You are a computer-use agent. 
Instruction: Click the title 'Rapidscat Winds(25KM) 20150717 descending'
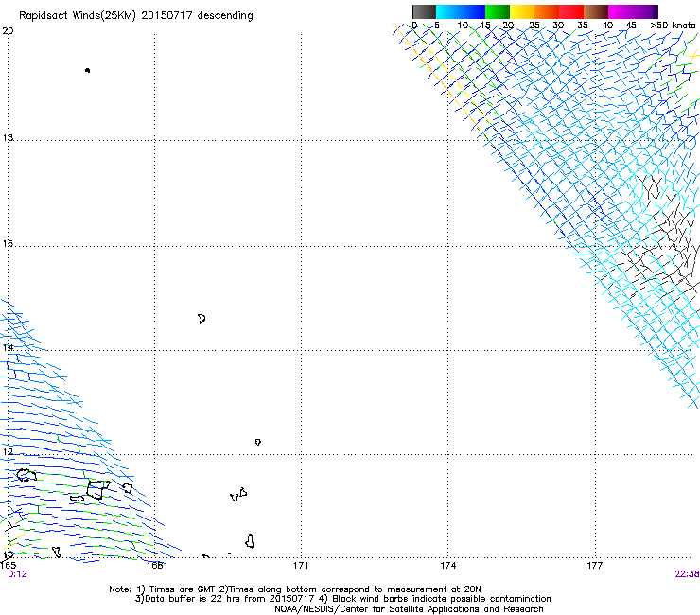click(135, 16)
